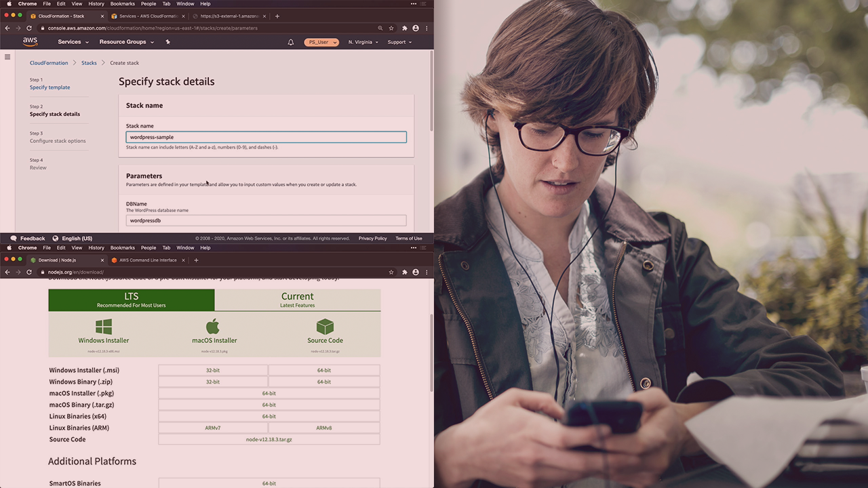Click the macOS Installer apple icon
Viewport: 868px width, 488px height.
click(213, 326)
